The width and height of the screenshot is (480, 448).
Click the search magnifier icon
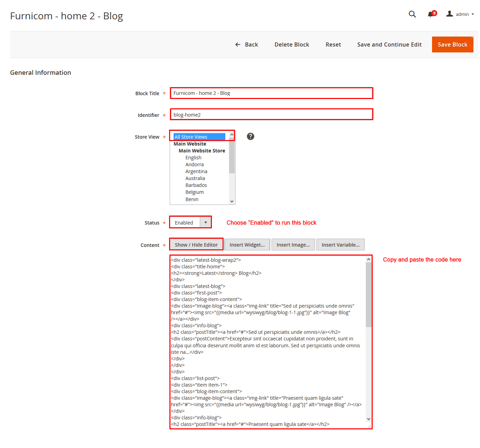coord(412,14)
